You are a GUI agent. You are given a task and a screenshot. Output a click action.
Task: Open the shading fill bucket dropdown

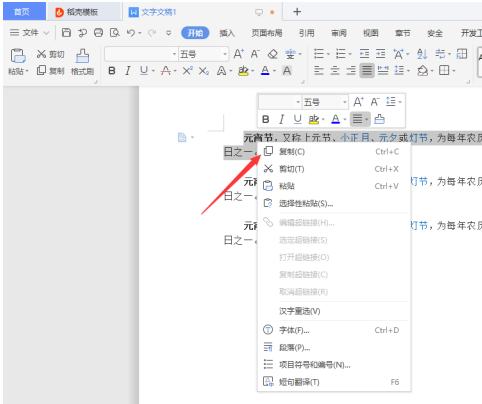click(432, 71)
